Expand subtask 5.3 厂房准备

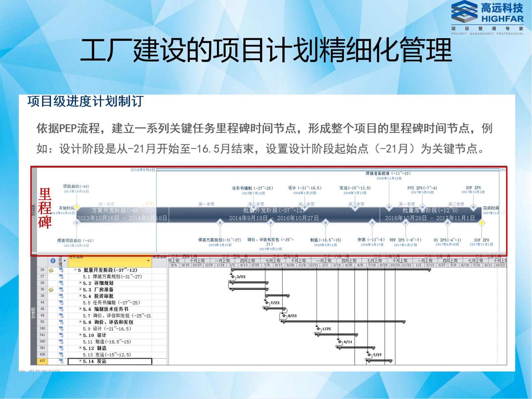point(80,289)
